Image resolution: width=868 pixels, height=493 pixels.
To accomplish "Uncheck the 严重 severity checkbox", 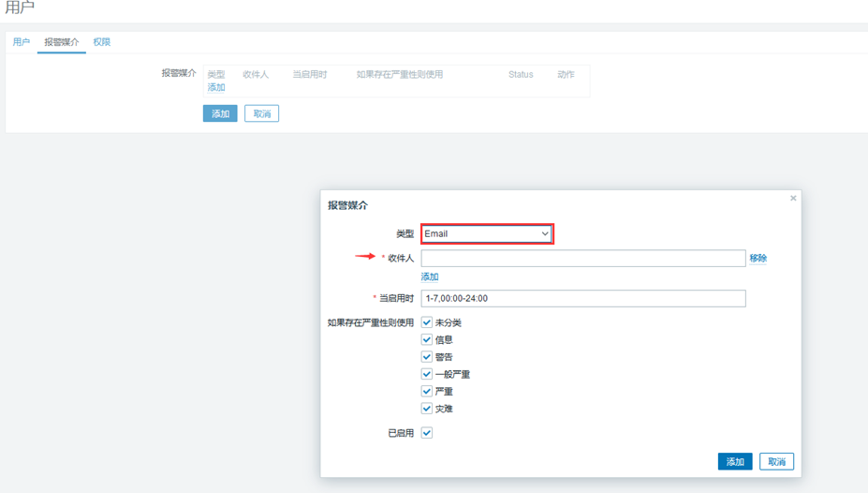I will [427, 391].
